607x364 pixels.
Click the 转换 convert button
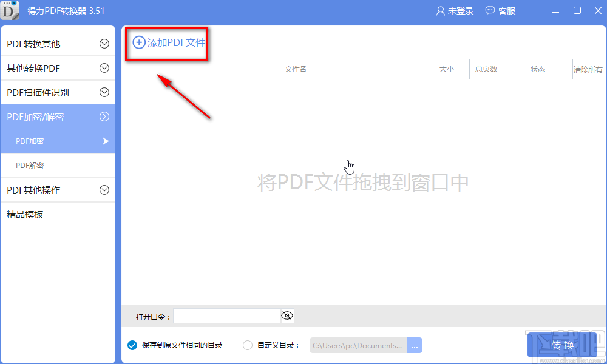coord(561,345)
